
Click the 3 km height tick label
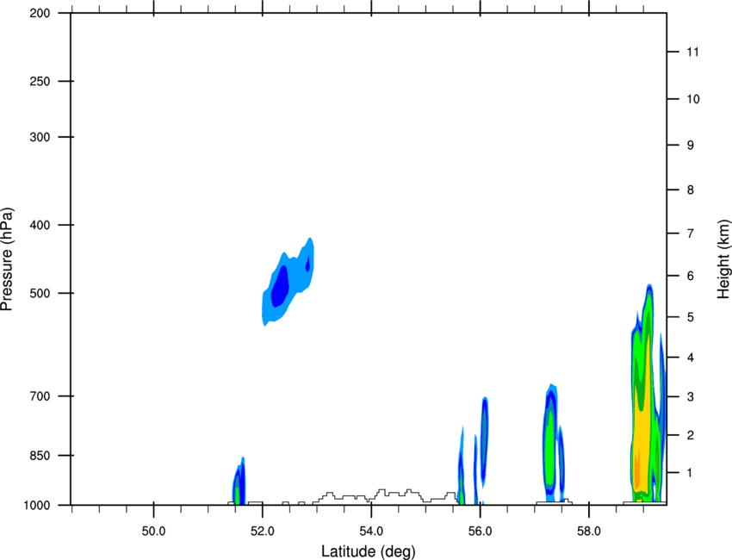[690, 397]
